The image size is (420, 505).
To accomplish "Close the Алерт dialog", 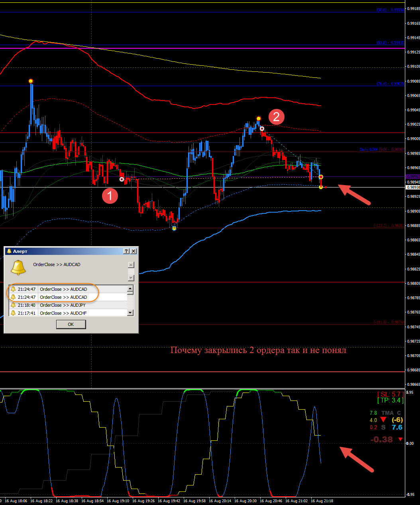I will point(133,251).
